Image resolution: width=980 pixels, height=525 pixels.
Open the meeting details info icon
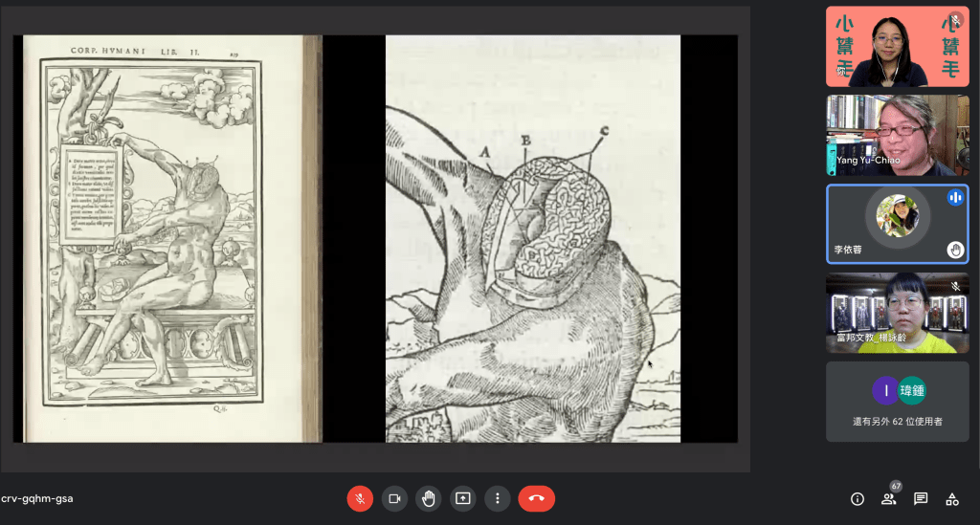click(x=857, y=498)
